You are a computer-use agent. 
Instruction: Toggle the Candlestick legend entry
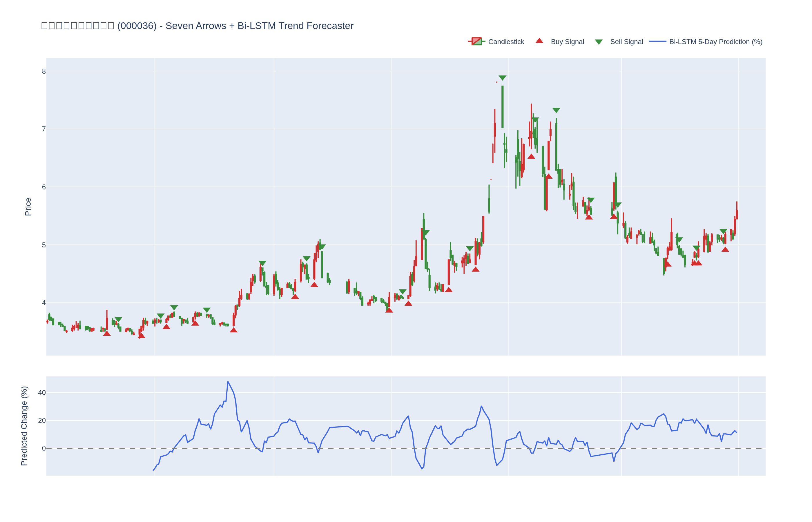[x=496, y=42]
